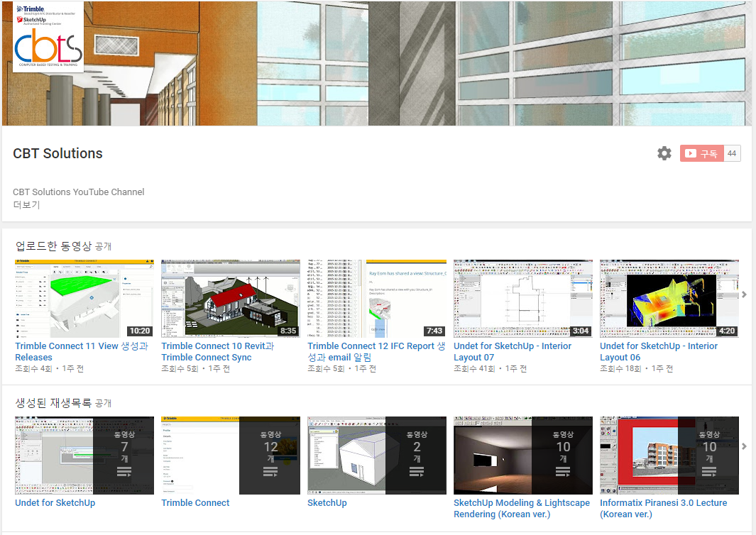This screenshot has height=535, width=756.
Task: Open the uploaded videos (업로드한 동영상) section heading
Action: 53,246
